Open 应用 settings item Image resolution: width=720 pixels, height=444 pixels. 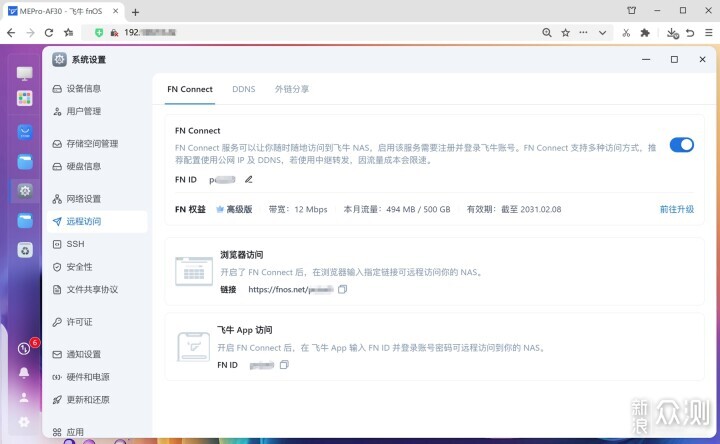click(97, 432)
